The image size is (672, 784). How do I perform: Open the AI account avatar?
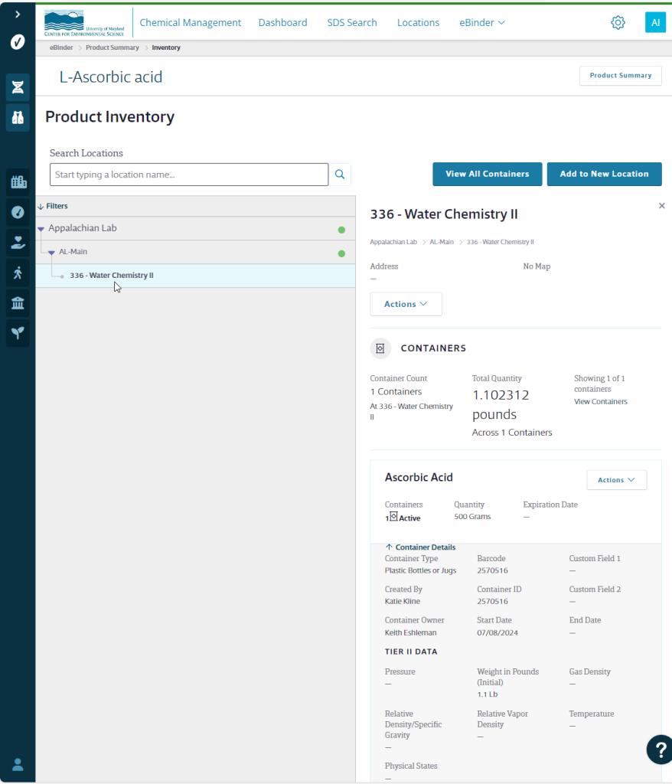[655, 22]
